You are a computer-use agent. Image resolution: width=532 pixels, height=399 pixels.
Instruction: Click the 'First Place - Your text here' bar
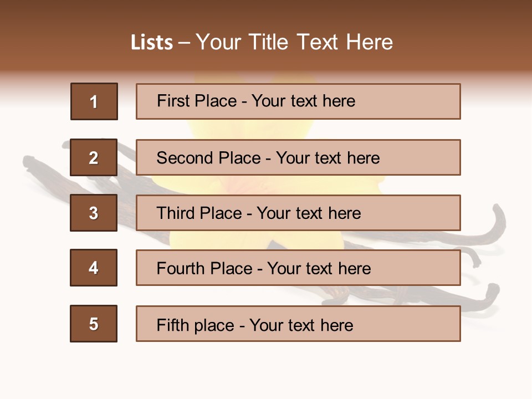(x=298, y=101)
